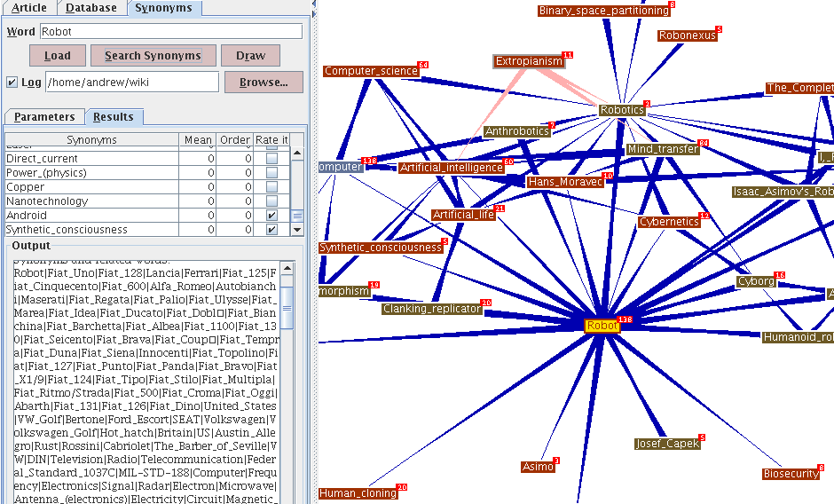Click the red 138 badge on Robot node
This screenshot has width=834, height=504.
[x=625, y=319]
